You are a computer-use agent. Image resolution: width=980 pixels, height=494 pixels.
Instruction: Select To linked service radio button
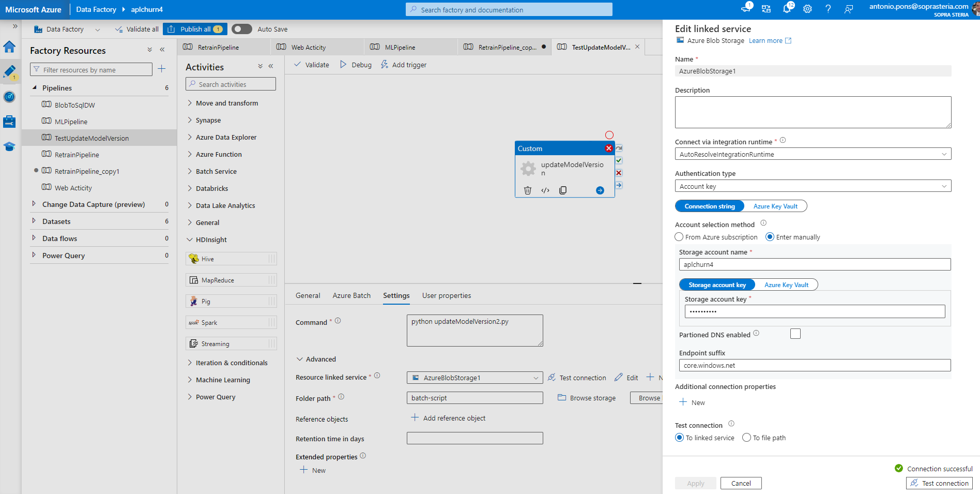[680, 438]
